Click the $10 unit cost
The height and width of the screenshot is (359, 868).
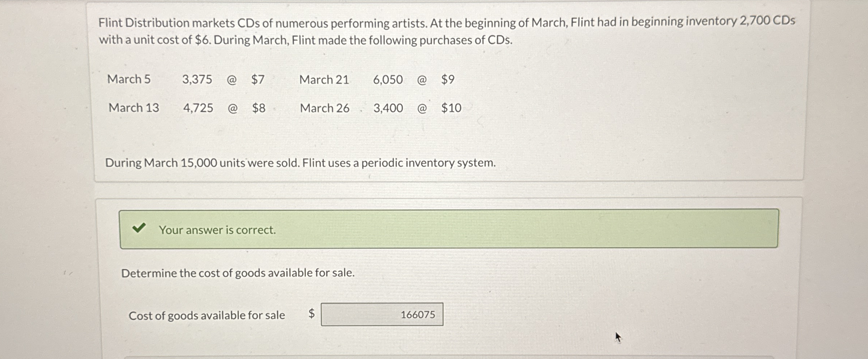pyautogui.click(x=451, y=108)
